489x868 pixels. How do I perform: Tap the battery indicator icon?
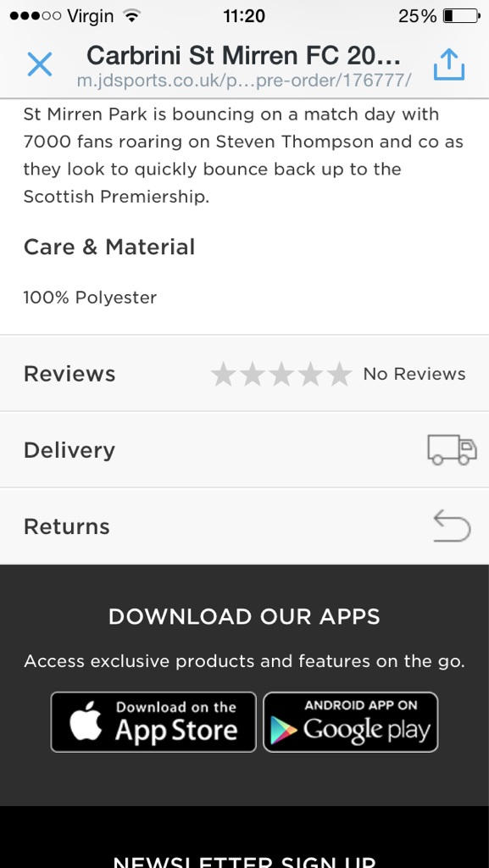click(x=462, y=16)
